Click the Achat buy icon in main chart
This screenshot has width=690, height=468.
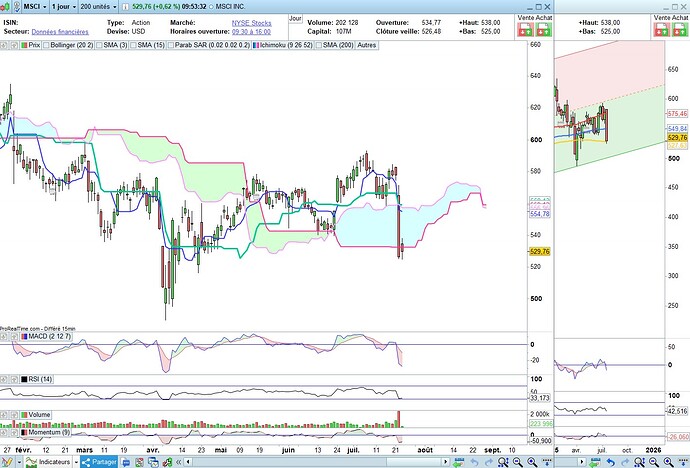pyautogui.click(x=543, y=29)
